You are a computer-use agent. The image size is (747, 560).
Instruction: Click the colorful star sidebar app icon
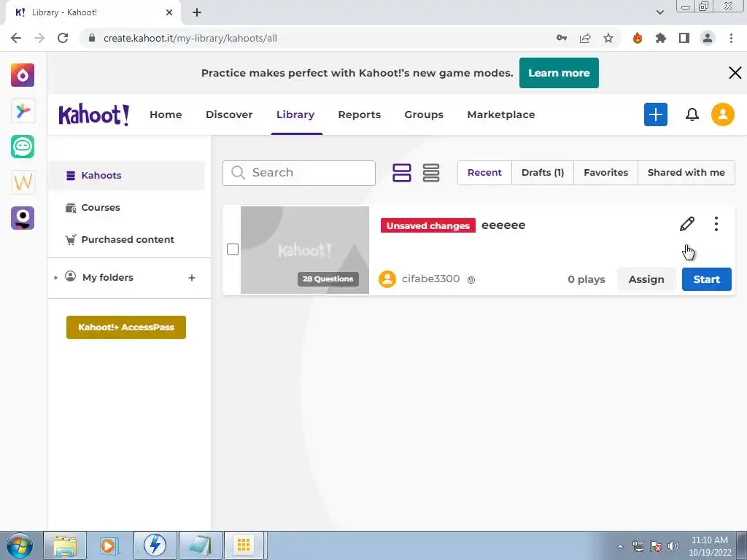[23, 111]
